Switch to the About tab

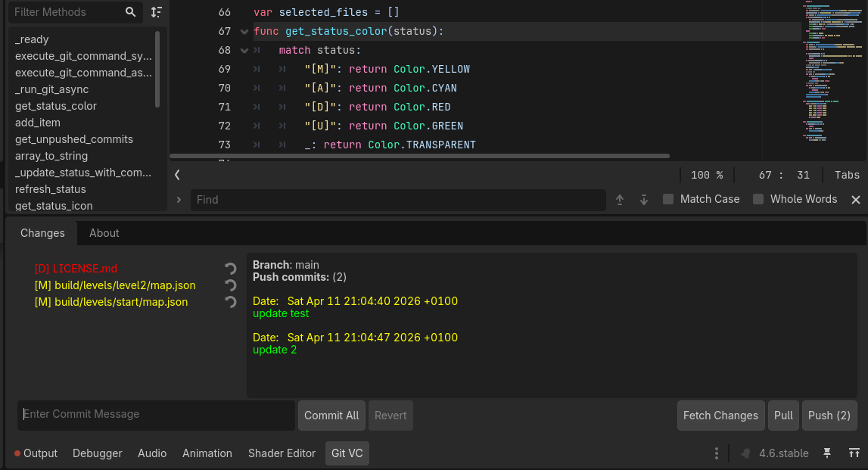coord(104,233)
